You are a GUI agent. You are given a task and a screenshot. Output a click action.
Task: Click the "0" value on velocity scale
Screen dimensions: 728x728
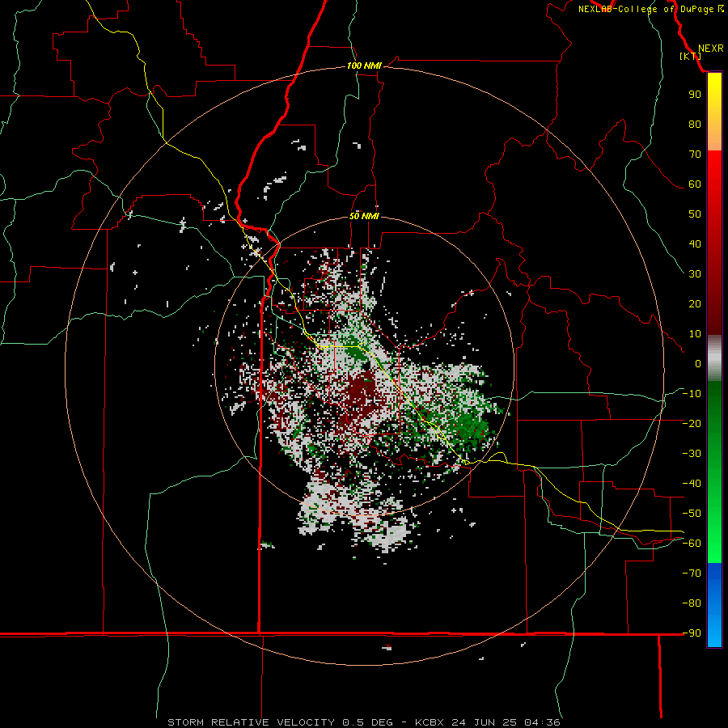click(x=698, y=364)
